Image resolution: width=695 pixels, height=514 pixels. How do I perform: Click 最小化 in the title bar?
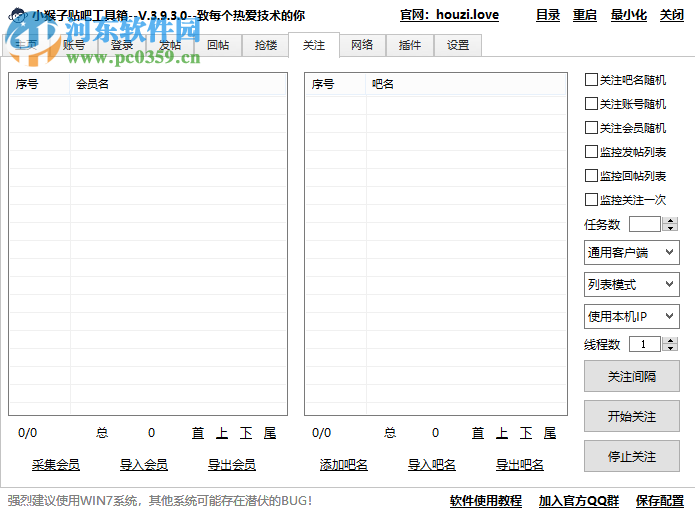point(629,15)
